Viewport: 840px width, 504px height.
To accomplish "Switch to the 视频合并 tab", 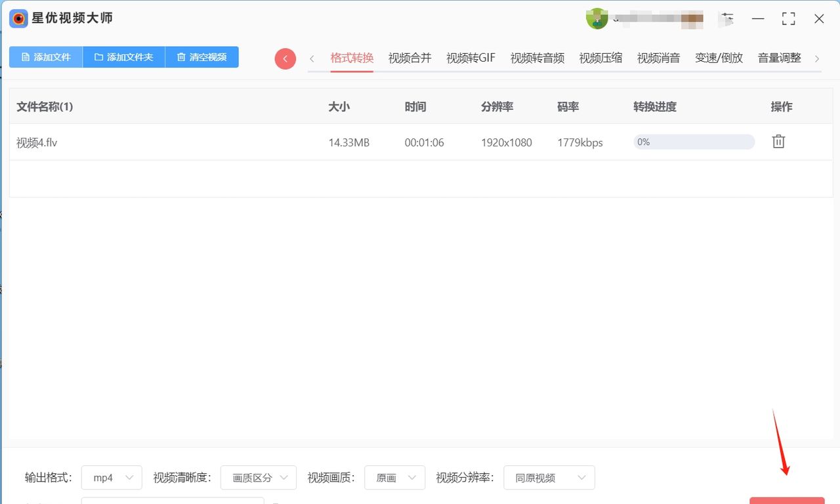I will (409, 58).
